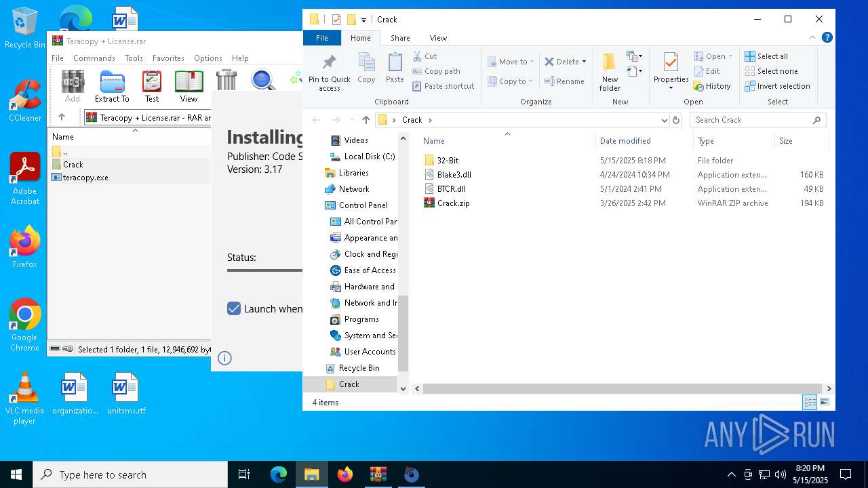This screenshot has height=488, width=868.
Task: Click the Cut scissors icon
Action: pyautogui.click(x=417, y=56)
